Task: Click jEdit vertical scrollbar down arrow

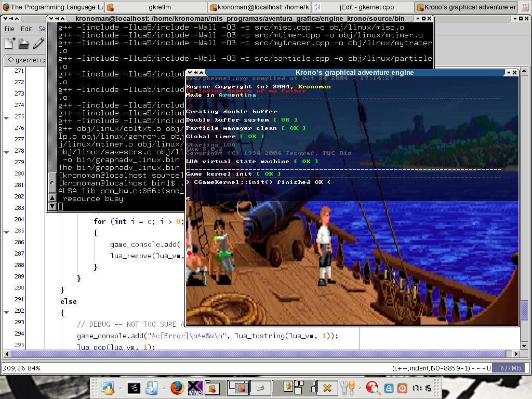Action: click(525, 345)
